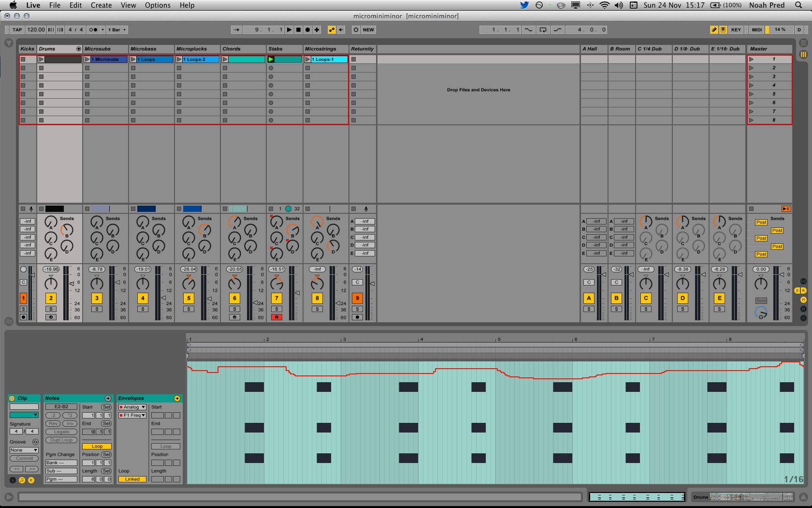The image size is (812, 508).
Task: Click the Stabs track pan knob
Action: (276, 283)
